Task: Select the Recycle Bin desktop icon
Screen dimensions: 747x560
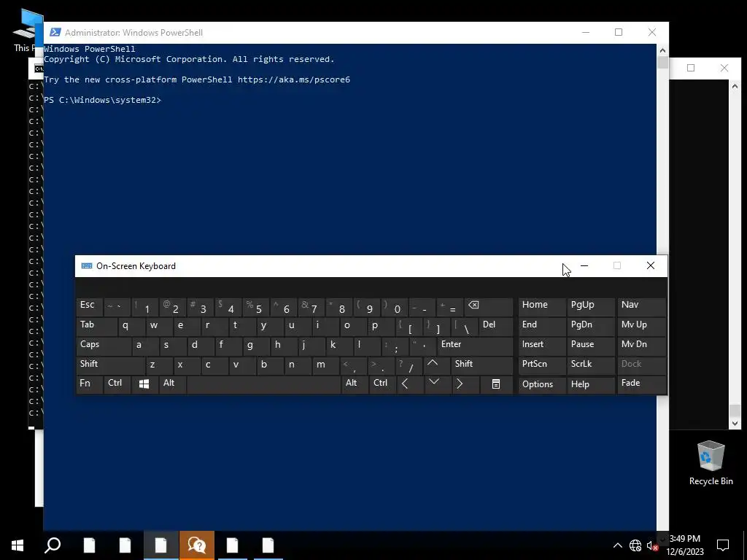Action: [711, 463]
